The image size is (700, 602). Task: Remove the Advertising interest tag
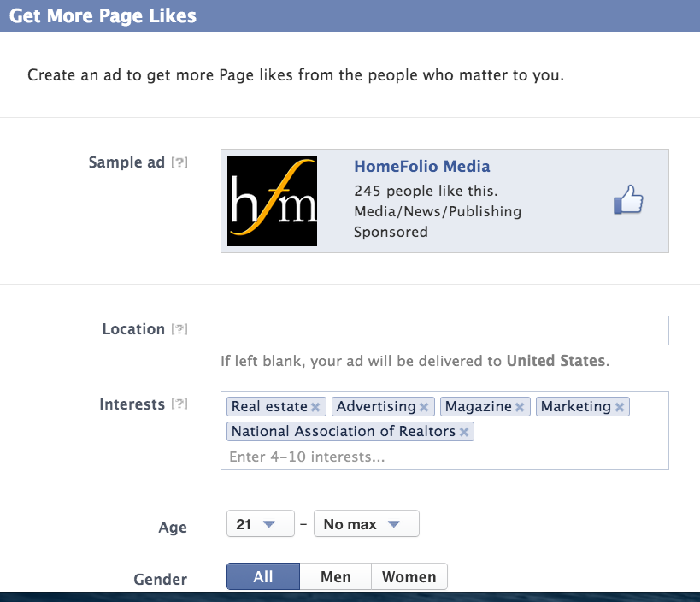coord(424,407)
